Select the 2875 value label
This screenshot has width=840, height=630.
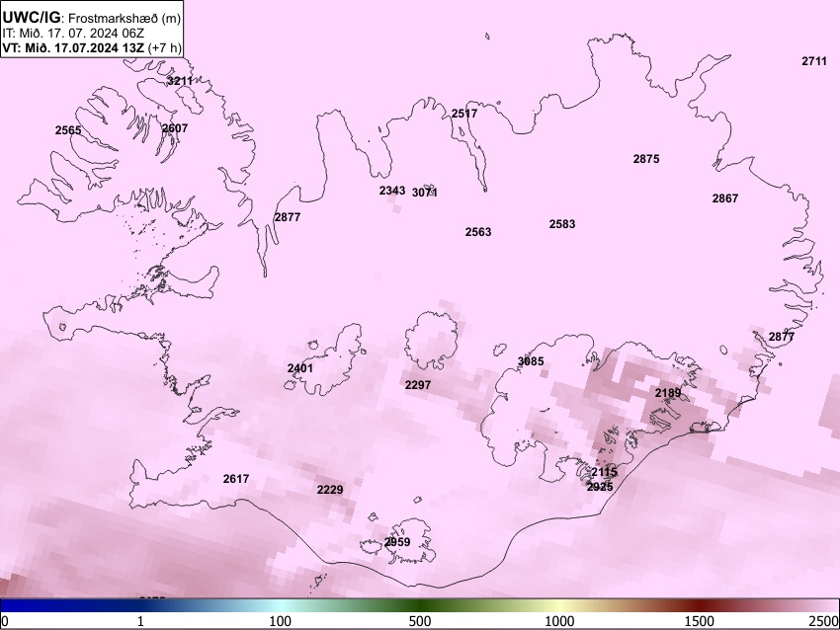[646, 159]
